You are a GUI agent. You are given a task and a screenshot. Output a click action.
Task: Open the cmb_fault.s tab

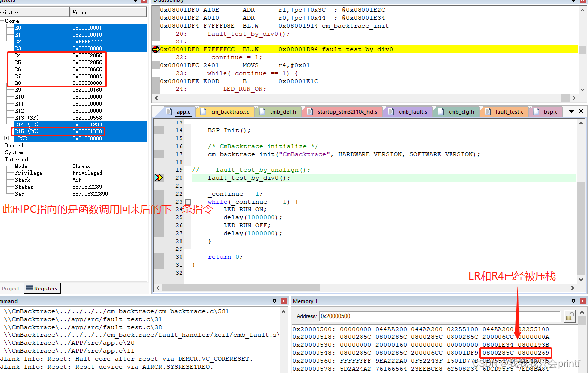pos(409,112)
